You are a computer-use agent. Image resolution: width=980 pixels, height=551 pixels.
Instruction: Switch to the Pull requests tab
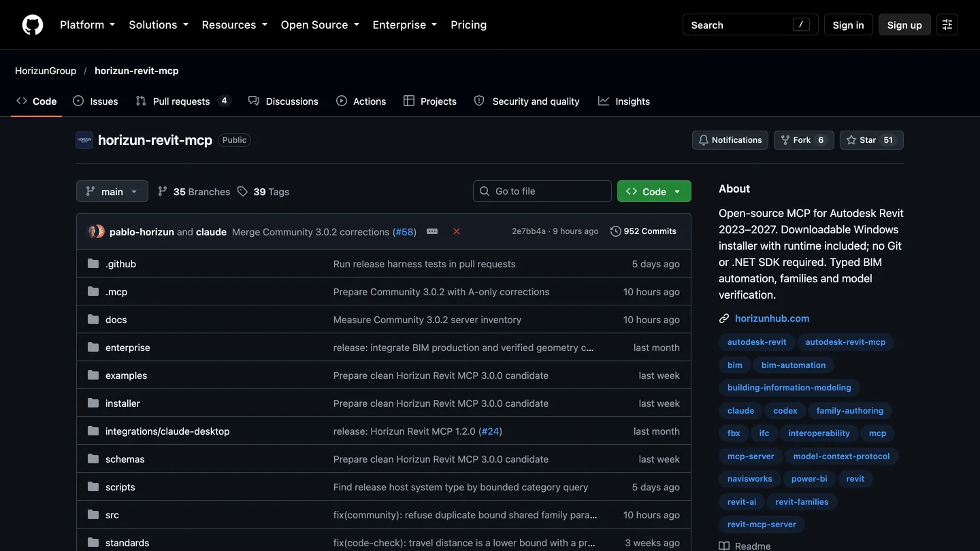point(184,101)
